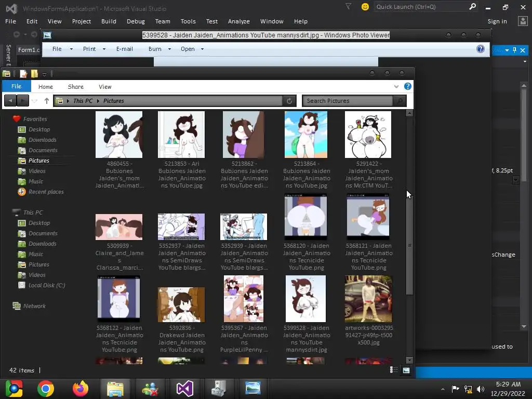The width and height of the screenshot is (532, 399).
Task: Open Windows Photo Viewer taskbar icon
Action: (x=253, y=389)
